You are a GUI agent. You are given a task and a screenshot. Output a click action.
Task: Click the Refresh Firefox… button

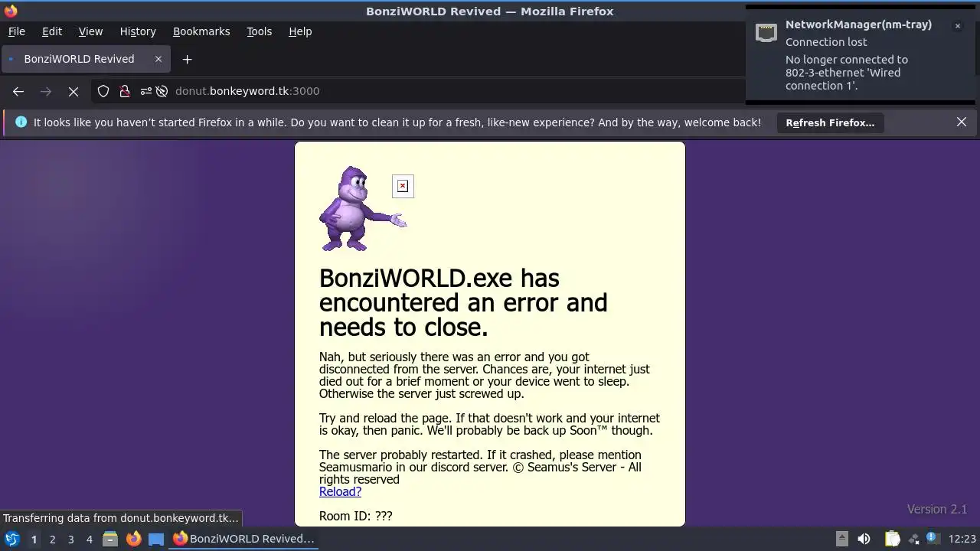tap(830, 122)
